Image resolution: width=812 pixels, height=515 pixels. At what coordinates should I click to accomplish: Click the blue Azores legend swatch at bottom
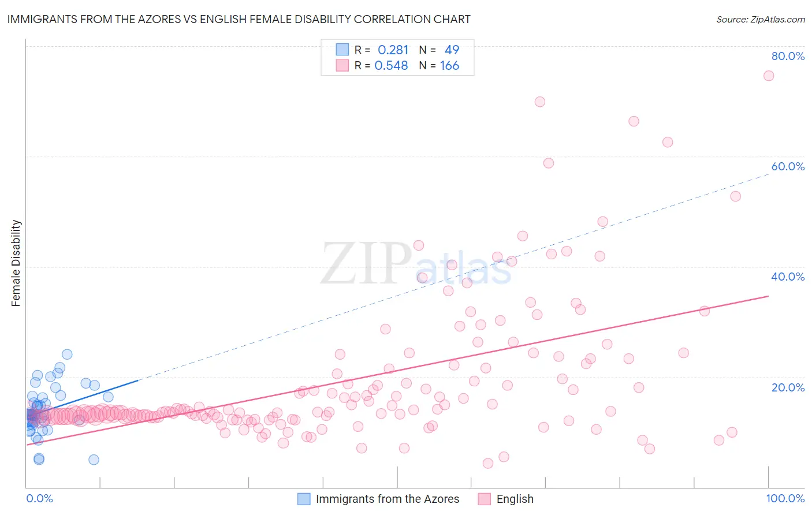[304, 499]
